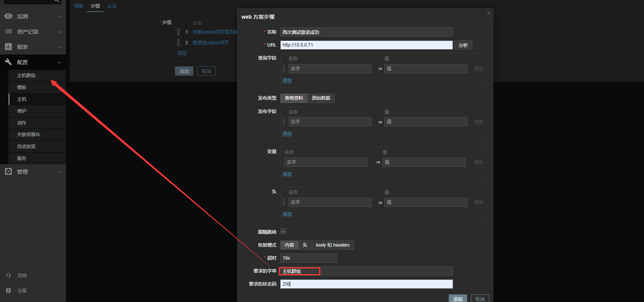Open 动作 in configuration menu

tap(37, 123)
